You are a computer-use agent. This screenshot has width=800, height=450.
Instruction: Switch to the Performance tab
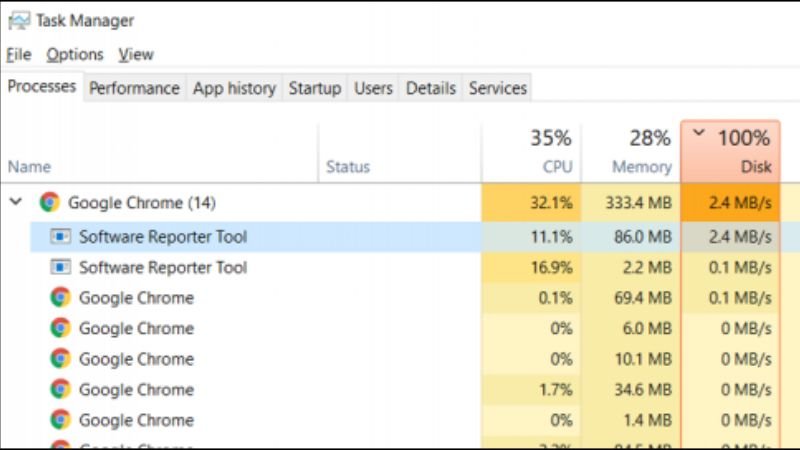pos(134,88)
